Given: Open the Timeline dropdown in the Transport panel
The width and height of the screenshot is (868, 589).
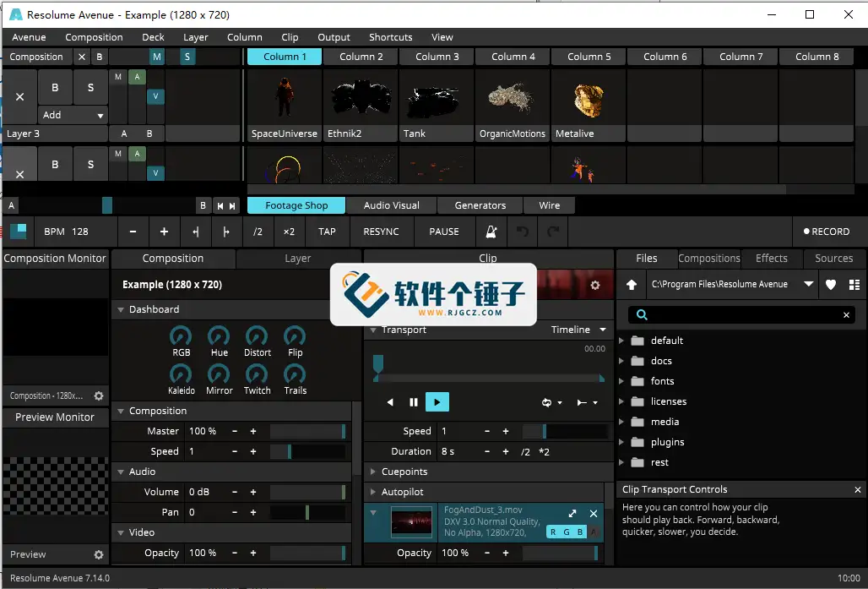Looking at the screenshot, I should pyautogui.click(x=578, y=330).
